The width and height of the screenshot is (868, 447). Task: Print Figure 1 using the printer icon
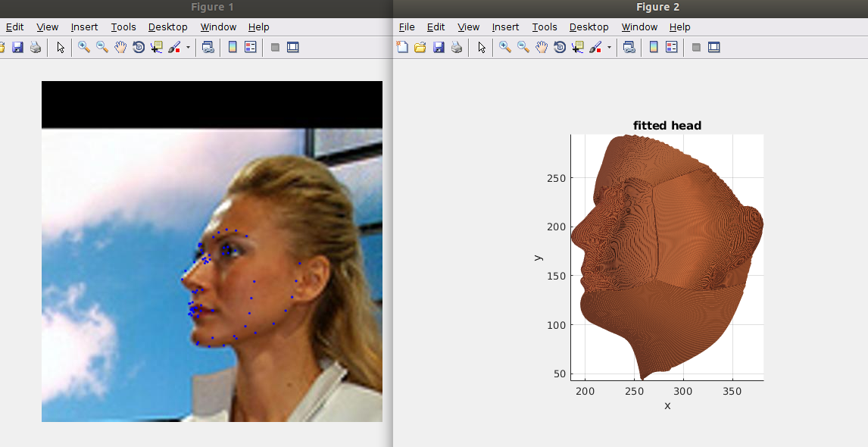(x=35, y=47)
